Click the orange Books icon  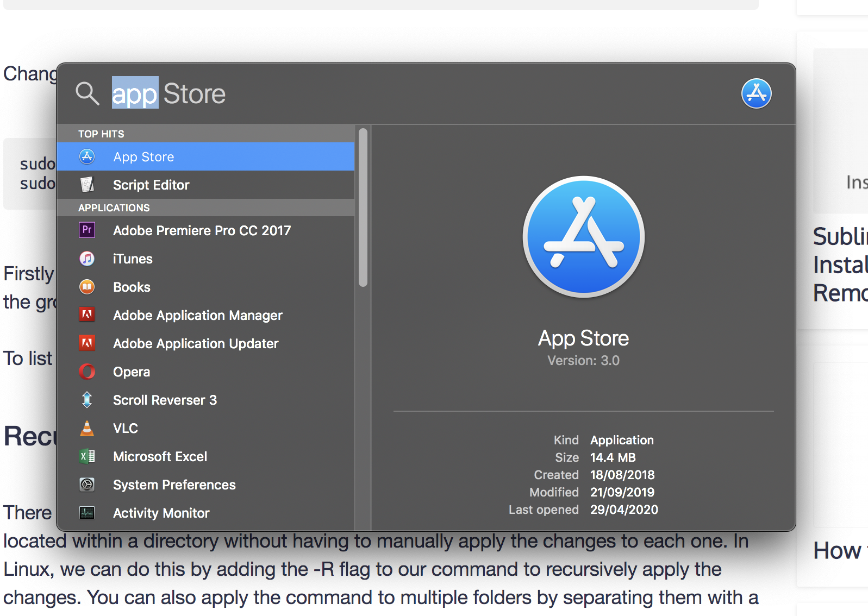[x=87, y=287]
